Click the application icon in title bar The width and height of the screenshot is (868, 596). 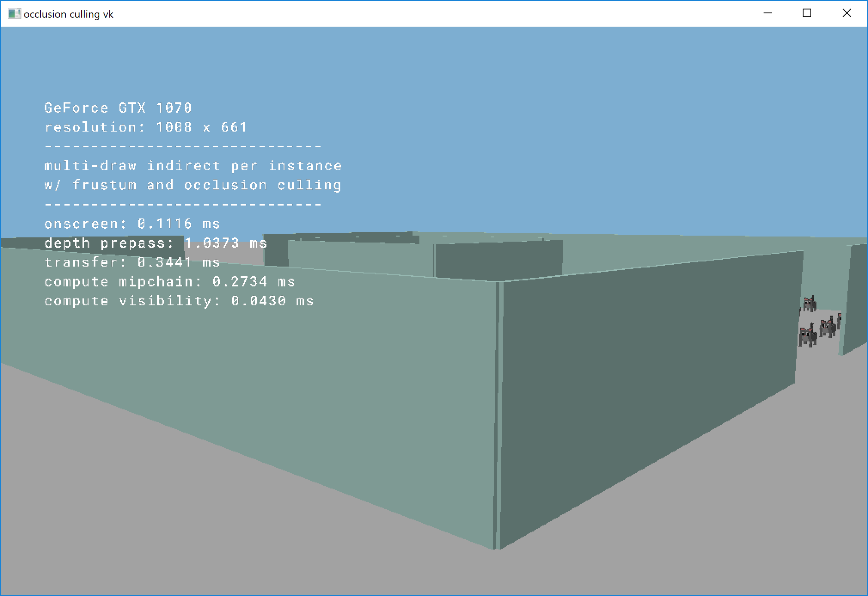pyautogui.click(x=14, y=14)
